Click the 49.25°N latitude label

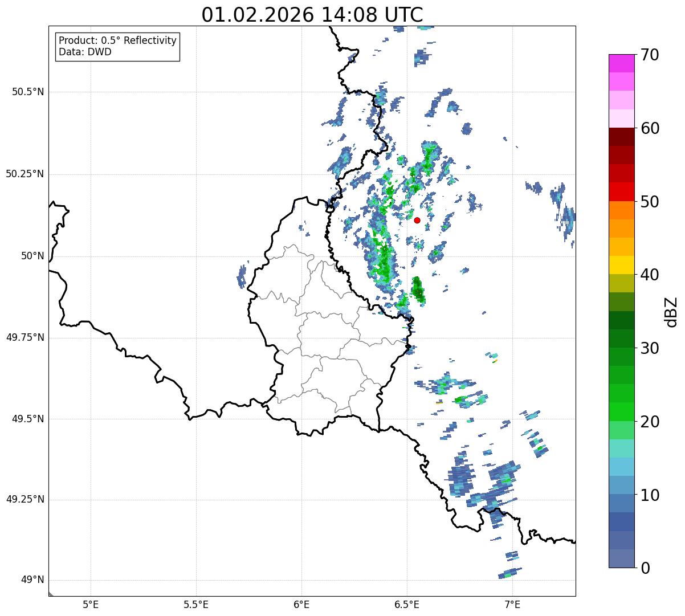click(25, 500)
